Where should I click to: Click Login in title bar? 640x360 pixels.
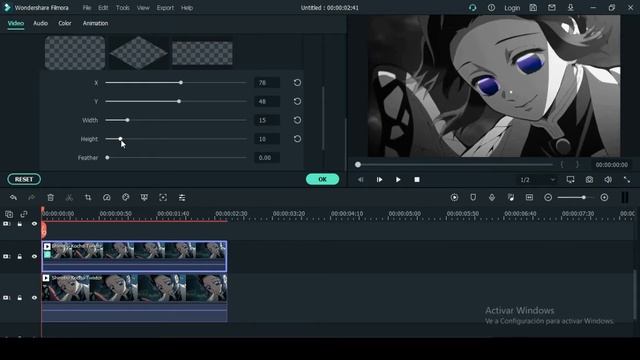point(512,8)
